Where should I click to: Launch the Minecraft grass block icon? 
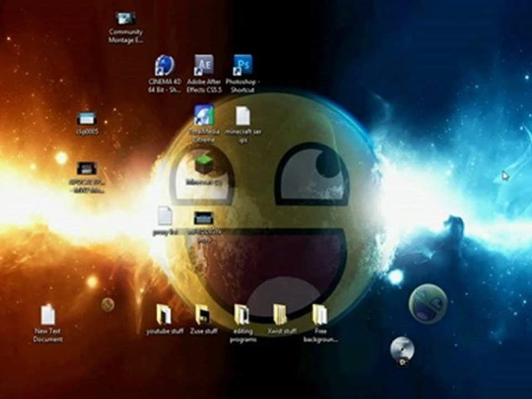coord(203,165)
